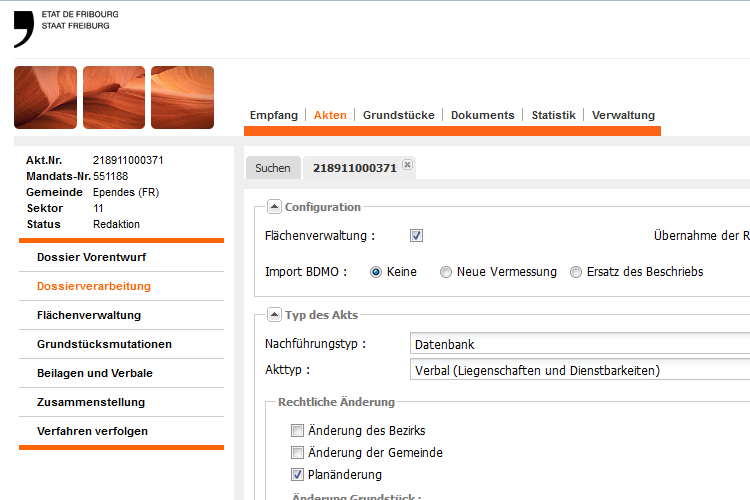The height and width of the screenshot is (500, 750).
Task: Click the first canyon banner thumbnail
Action: 45,98
